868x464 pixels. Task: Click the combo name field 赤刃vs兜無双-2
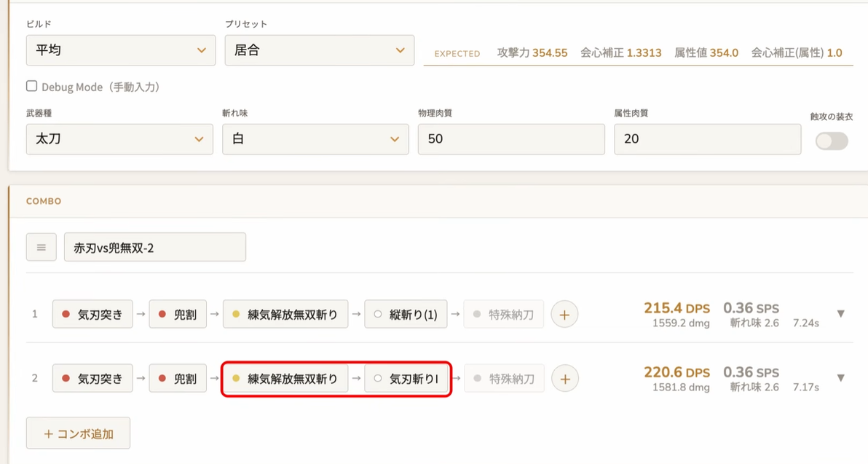point(155,247)
